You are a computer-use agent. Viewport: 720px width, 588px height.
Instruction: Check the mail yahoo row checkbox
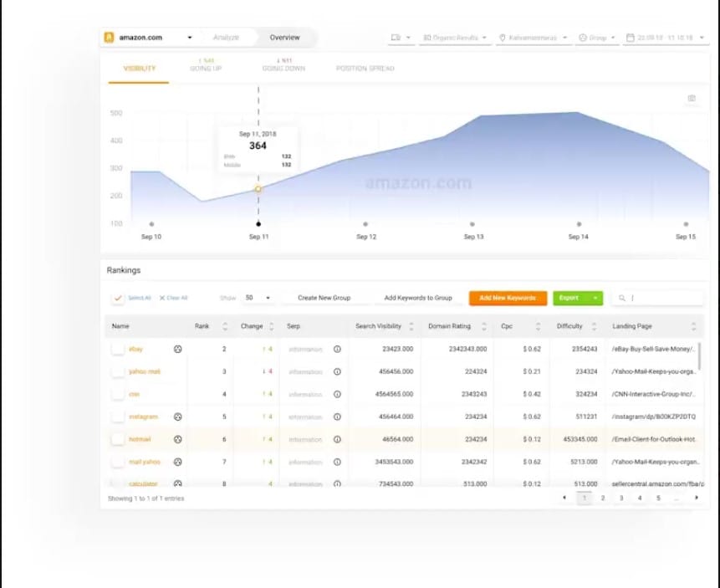[118, 462]
